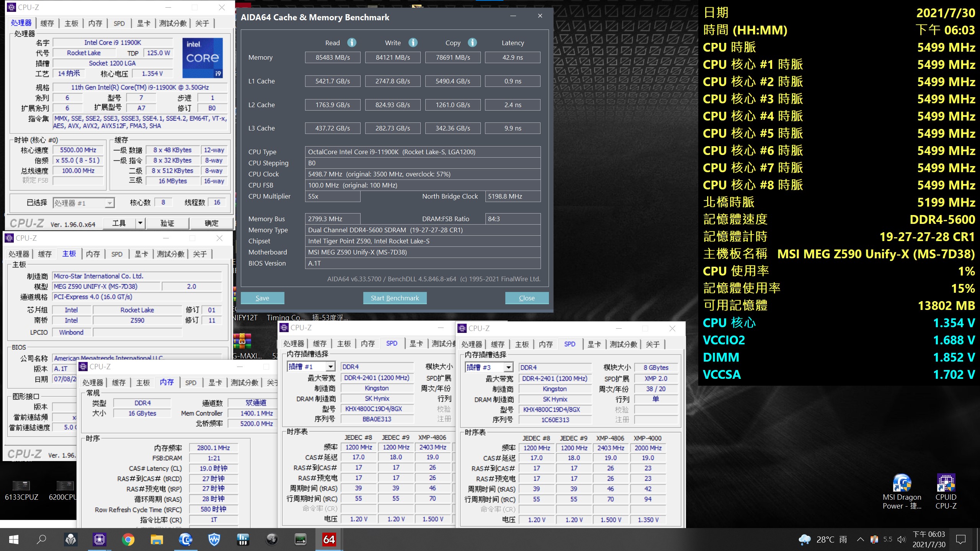Screen dimensions: 980x551
Task: Open the memory-chip app on taskbar
Action: click(300, 540)
